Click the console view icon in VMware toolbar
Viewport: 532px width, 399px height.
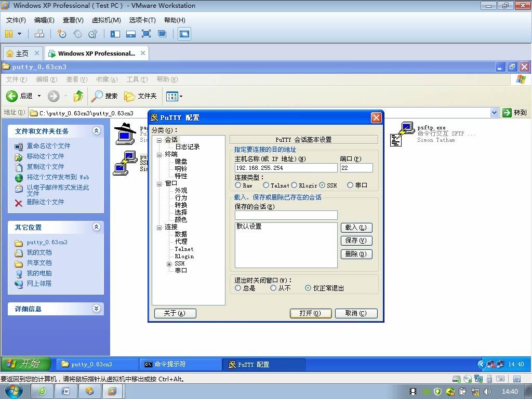coord(184,34)
